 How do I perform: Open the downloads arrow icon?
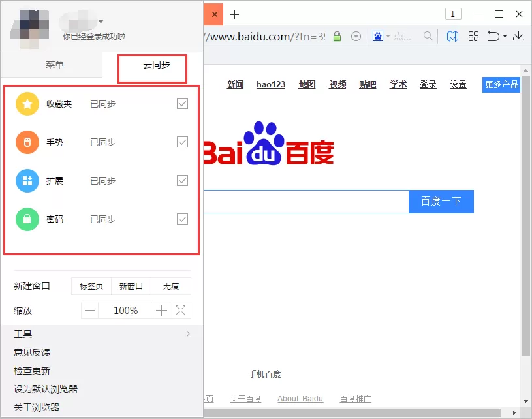click(518, 36)
